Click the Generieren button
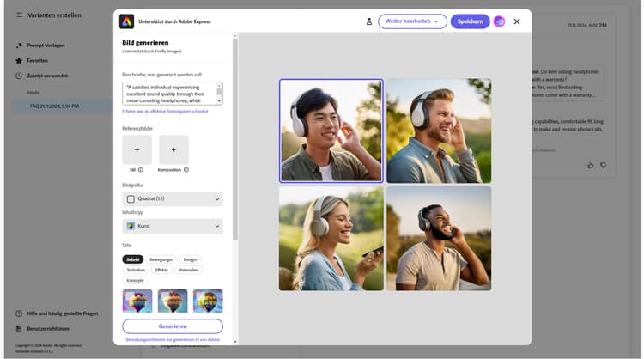Image resolution: width=644 pixels, height=359 pixels. click(x=173, y=326)
